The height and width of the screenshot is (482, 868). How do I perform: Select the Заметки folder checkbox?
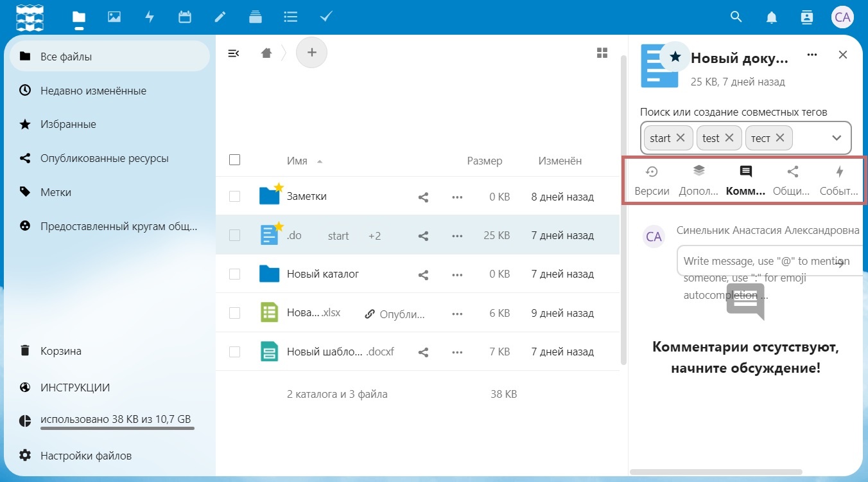tap(234, 197)
